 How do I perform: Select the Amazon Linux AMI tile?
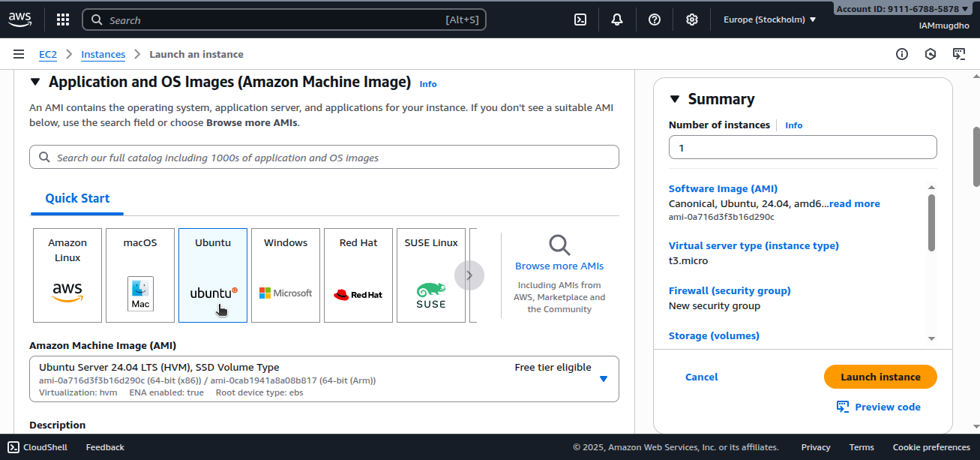tap(67, 275)
